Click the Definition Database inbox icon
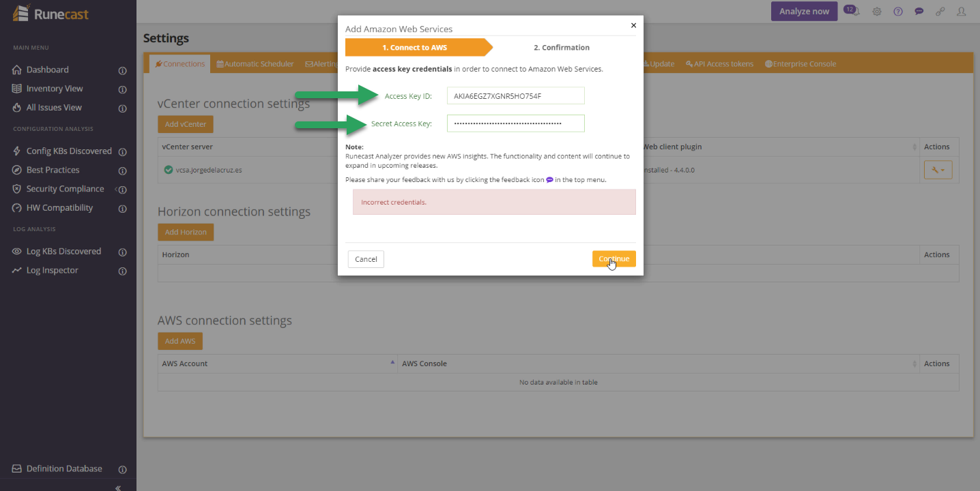Viewport: 980px width, 491px height. click(x=17, y=468)
